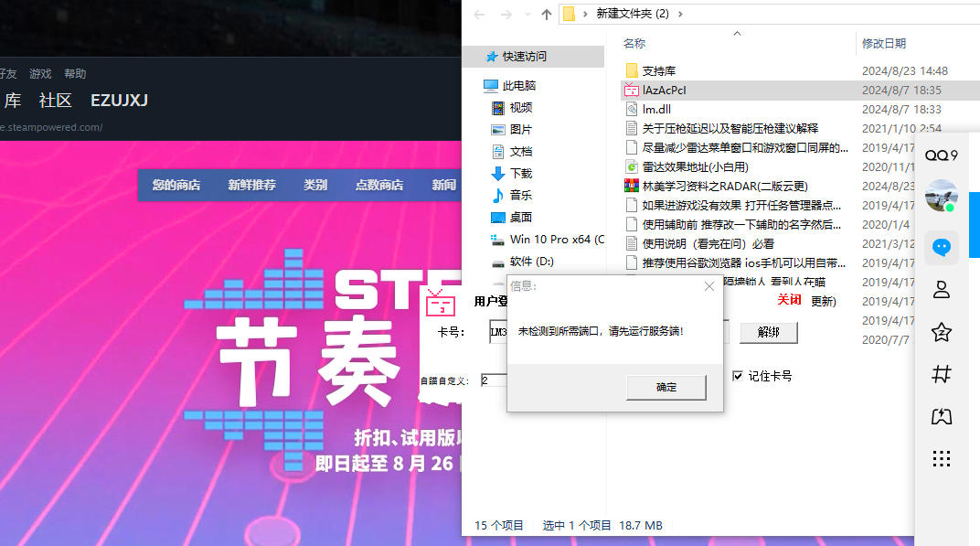Click the browser icon of 雷达效果地址(小白用)

pyautogui.click(x=632, y=167)
